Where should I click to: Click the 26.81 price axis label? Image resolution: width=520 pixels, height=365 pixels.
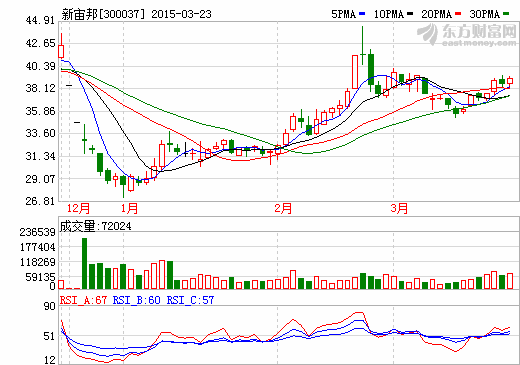click(40, 201)
